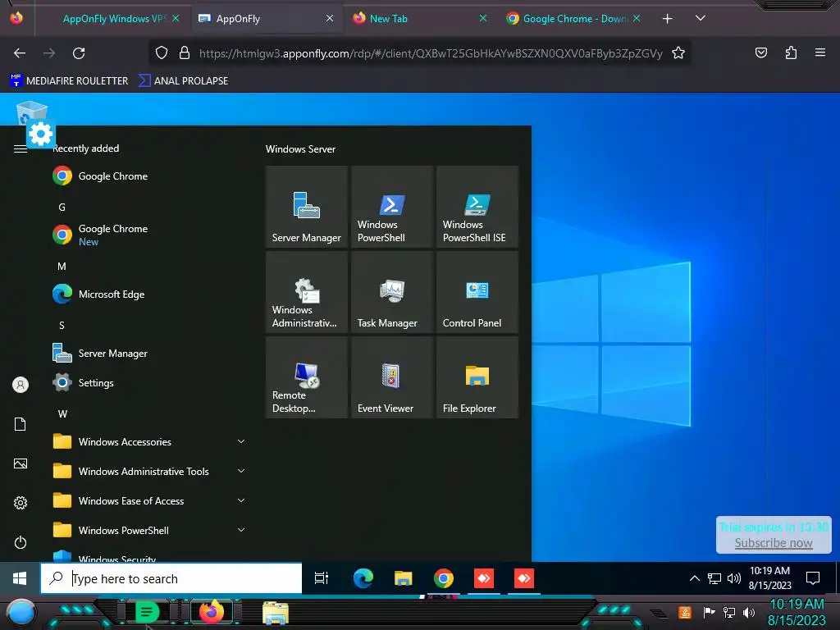Switch to the AppOnFly tab
The height and width of the screenshot is (630, 840).
click(x=265, y=19)
